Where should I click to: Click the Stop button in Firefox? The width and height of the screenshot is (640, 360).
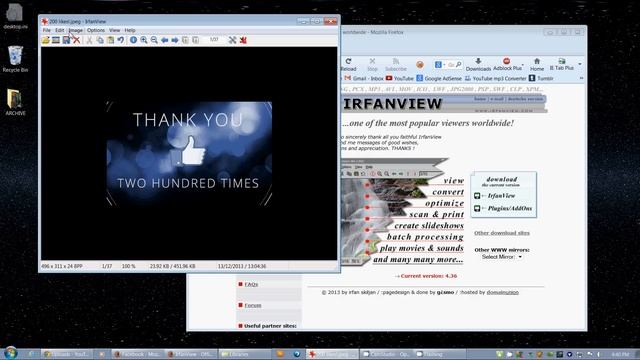pos(372,64)
